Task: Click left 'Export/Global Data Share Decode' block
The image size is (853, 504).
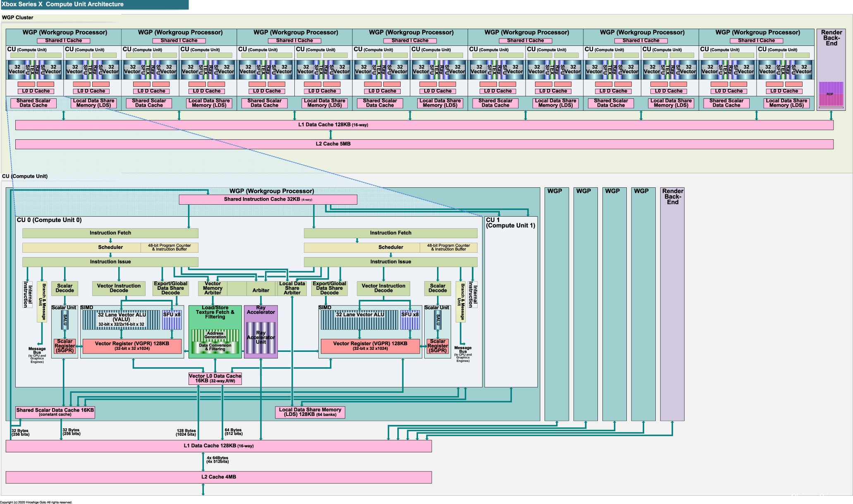Action: 170,288
